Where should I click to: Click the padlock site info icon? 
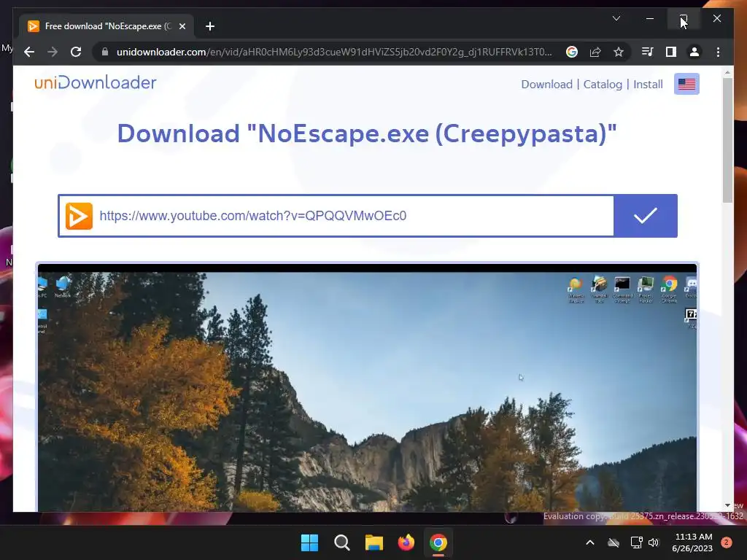click(105, 52)
